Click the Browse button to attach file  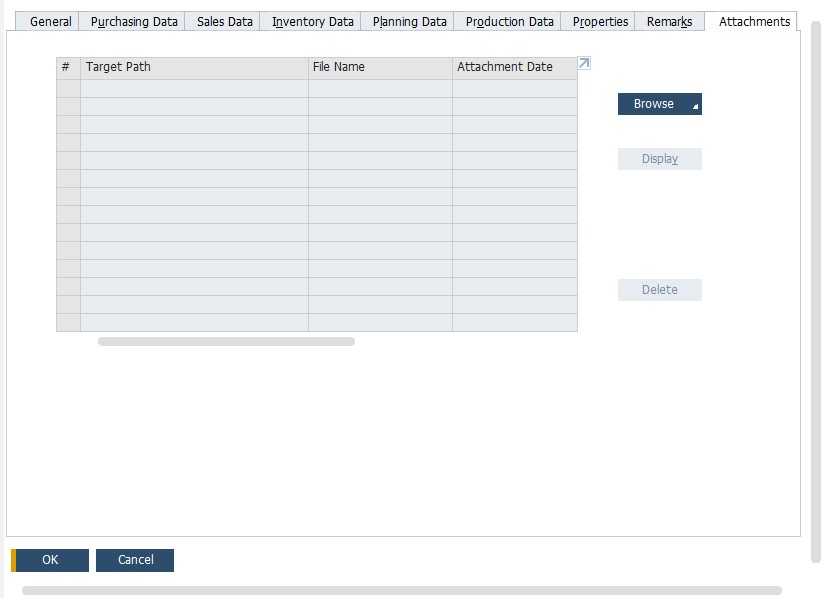pyautogui.click(x=653, y=104)
